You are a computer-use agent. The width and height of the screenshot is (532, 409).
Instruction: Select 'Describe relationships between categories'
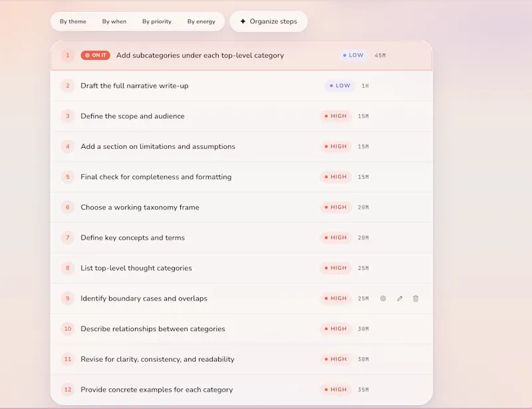pos(153,329)
